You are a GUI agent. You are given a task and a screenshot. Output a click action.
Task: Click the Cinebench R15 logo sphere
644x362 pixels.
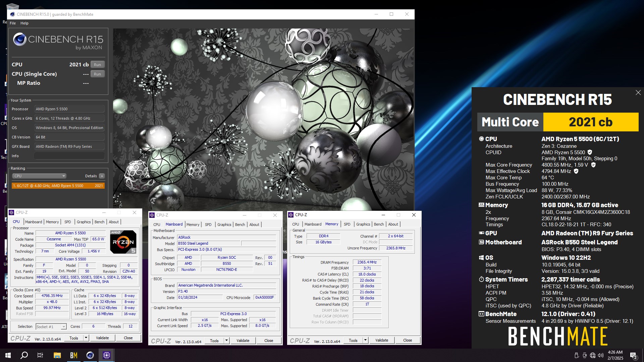tap(20, 40)
